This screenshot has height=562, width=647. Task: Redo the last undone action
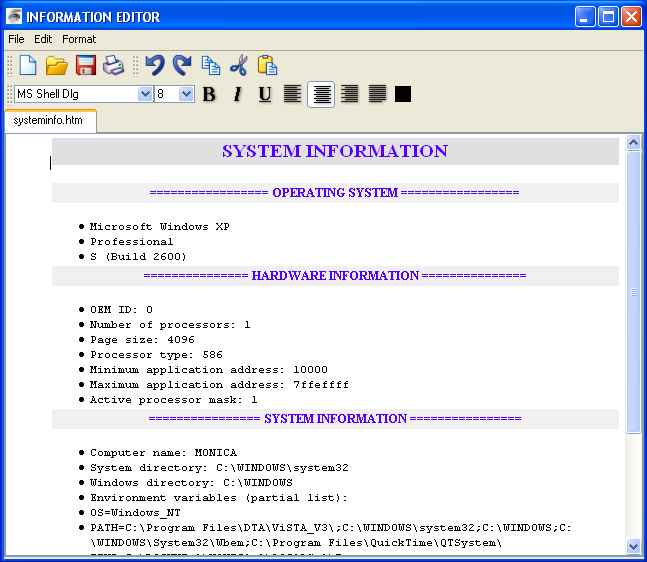182,65
